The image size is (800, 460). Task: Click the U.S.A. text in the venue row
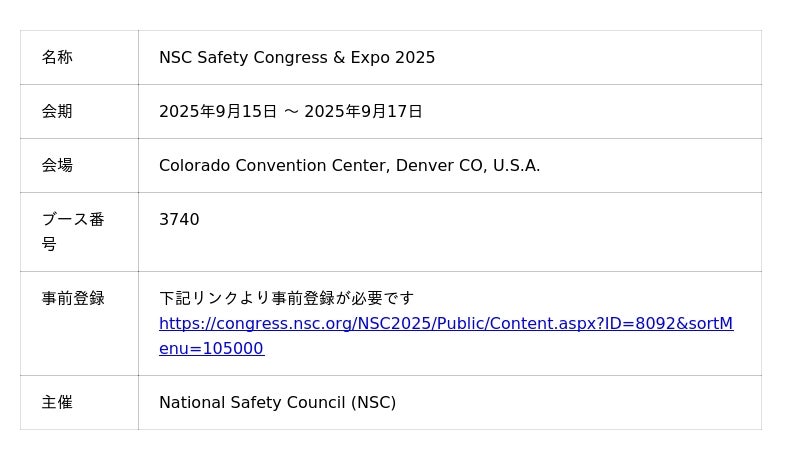(x=515, y=166)
